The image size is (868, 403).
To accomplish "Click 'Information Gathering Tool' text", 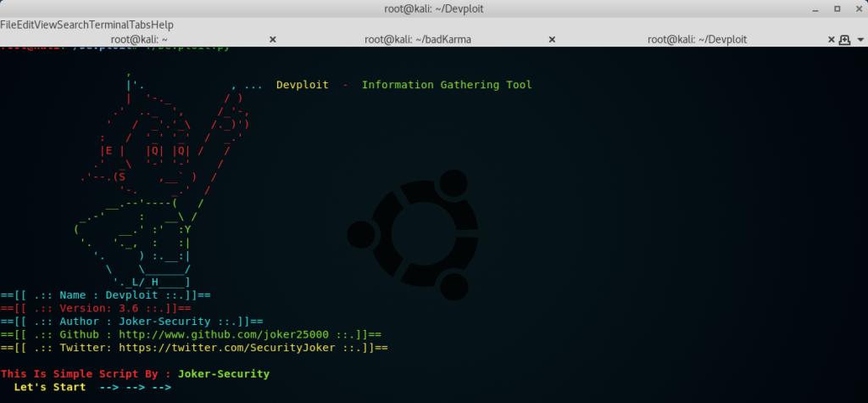I will point(447,85).
